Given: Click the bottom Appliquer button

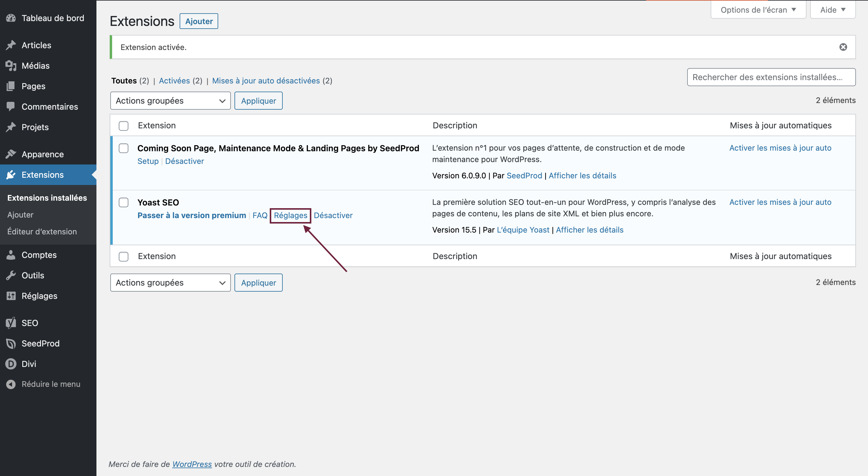Looking at the screenshot, I should click(259, 283).
